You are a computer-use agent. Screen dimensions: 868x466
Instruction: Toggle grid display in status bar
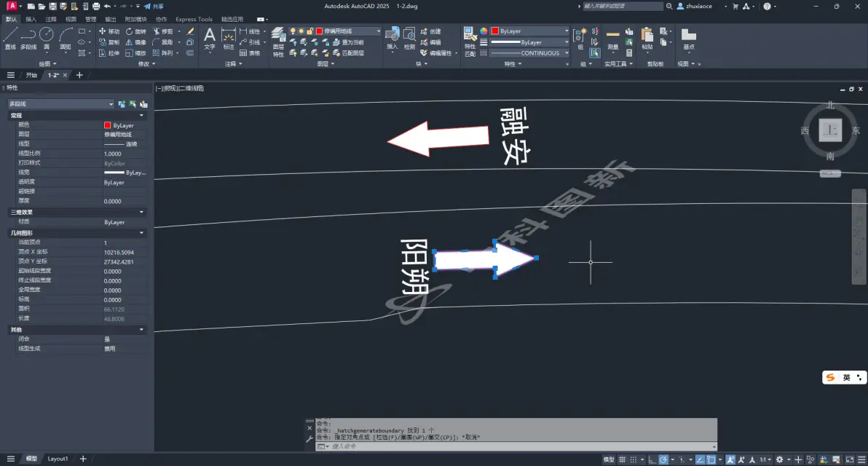coord(622,459)
